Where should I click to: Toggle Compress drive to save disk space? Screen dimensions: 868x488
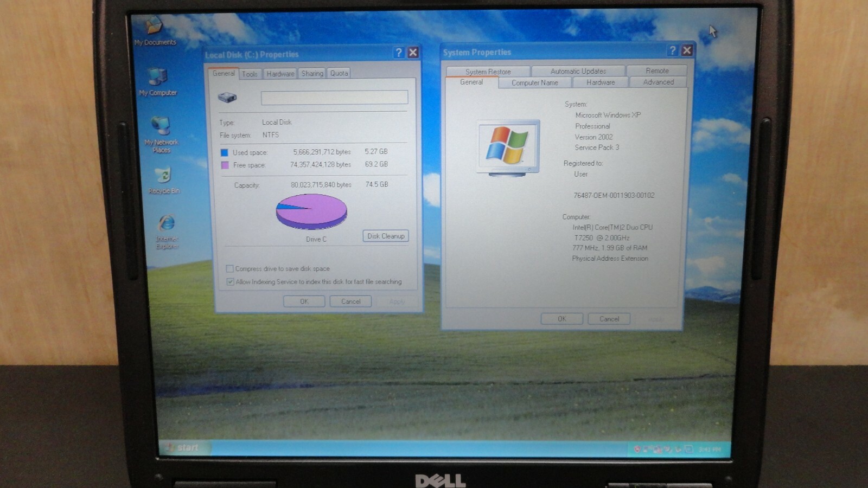[x=229, y=268]
